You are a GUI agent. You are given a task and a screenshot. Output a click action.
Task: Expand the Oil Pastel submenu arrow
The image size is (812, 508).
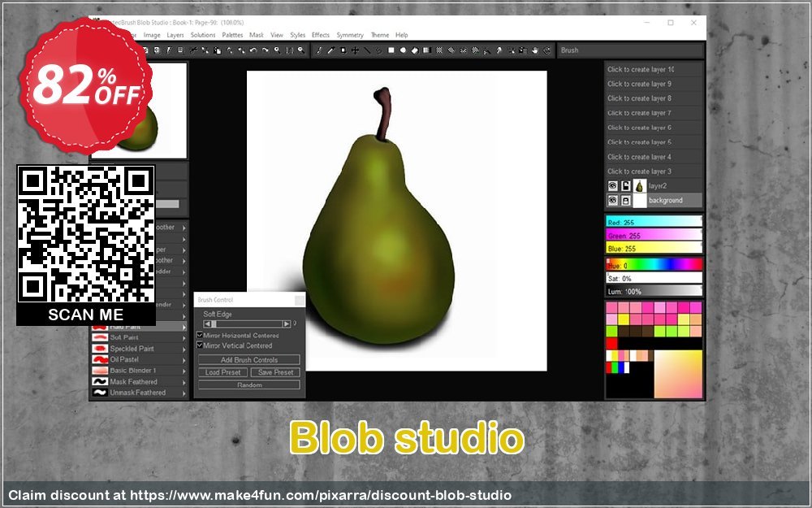coord(184,360)
